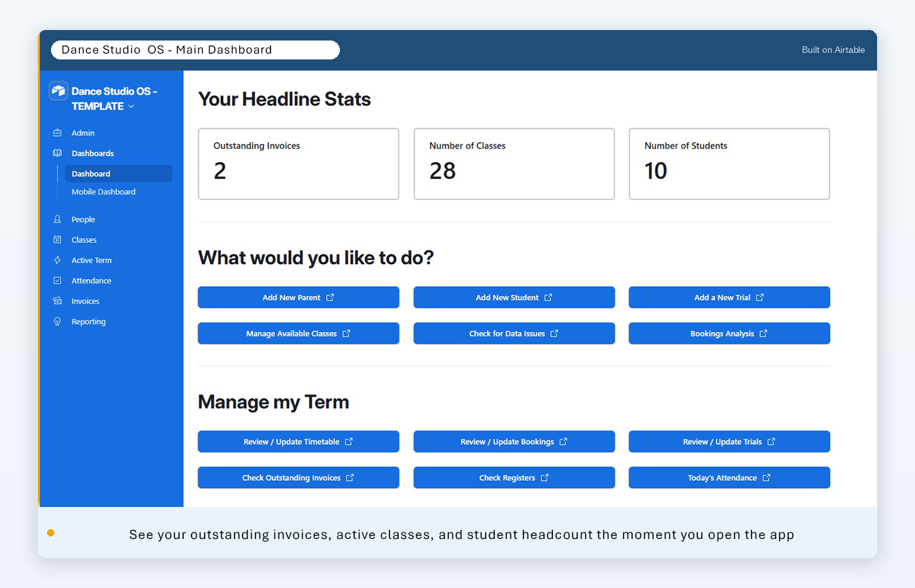Click the Review / Update Bookings button
The height and width of the screenshot is (588, 915).
[x=514, y=442]
